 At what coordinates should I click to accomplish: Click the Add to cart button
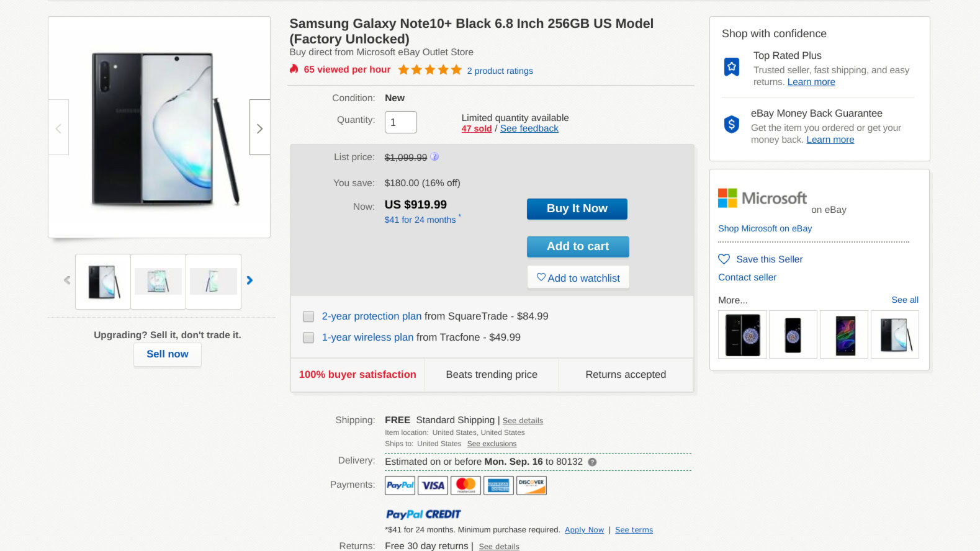point(577,246)
